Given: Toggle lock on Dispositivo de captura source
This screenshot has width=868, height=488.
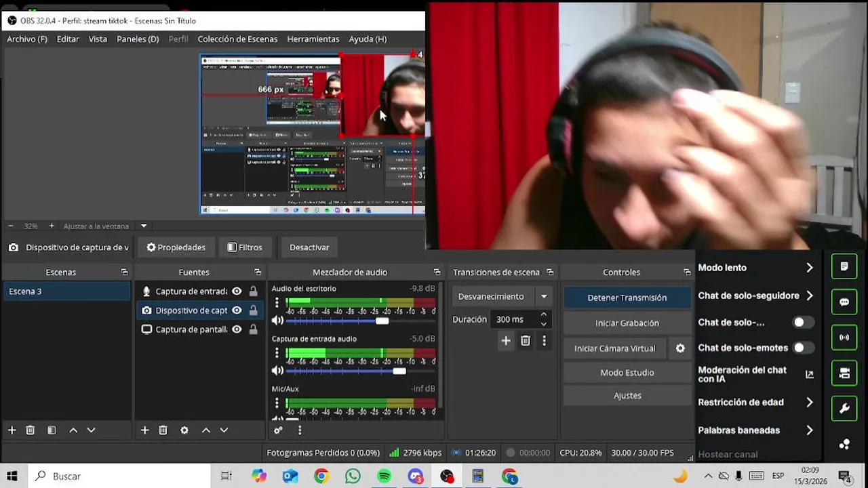Looking at the screenshot, I should tap(253, 310).
